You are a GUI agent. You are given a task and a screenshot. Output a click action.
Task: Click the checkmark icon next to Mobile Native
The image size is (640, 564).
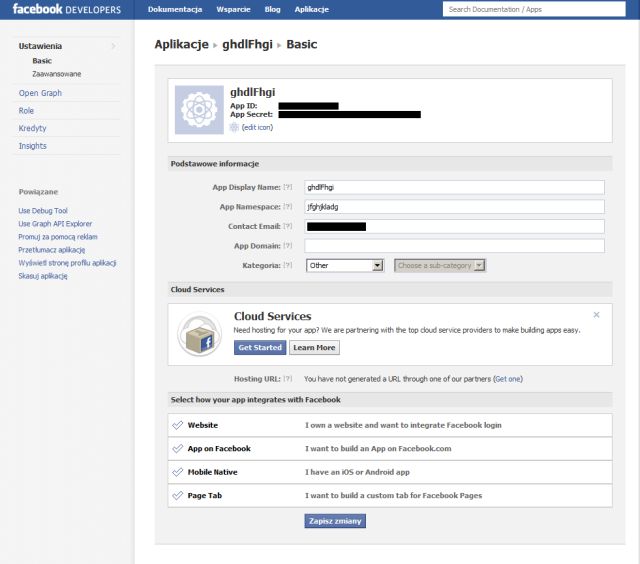tap(178, 472)
